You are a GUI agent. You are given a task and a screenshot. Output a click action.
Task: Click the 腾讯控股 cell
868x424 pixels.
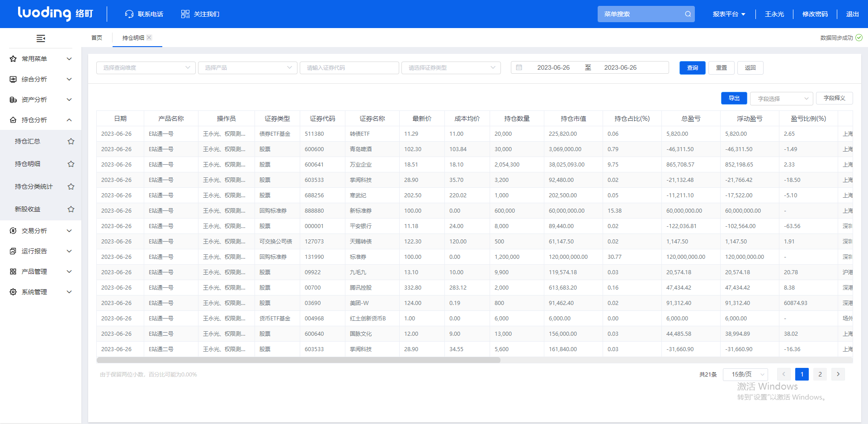pos(372,288)
